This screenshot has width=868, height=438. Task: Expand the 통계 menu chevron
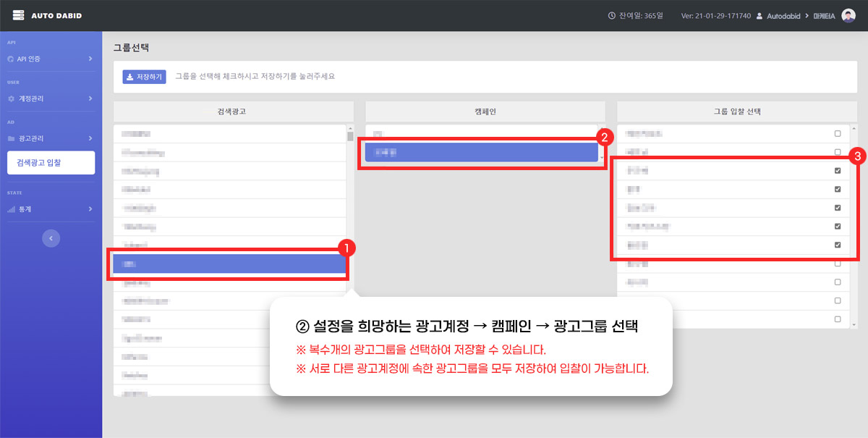tap(90, 209)
